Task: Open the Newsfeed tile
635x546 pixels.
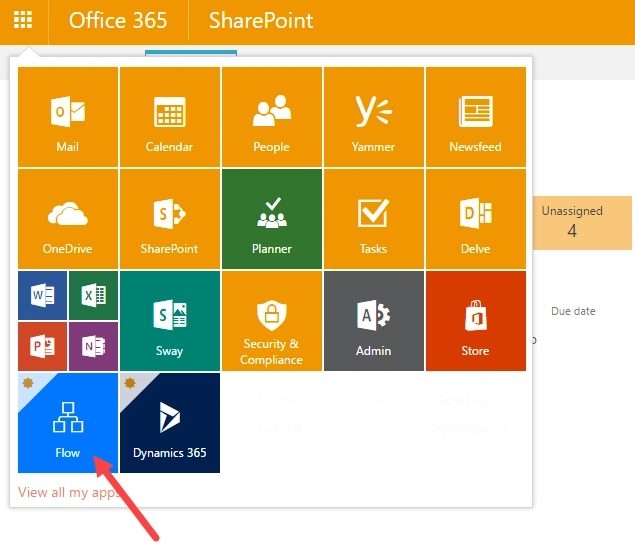Action: pyautogui.click(x=476, y=117)
